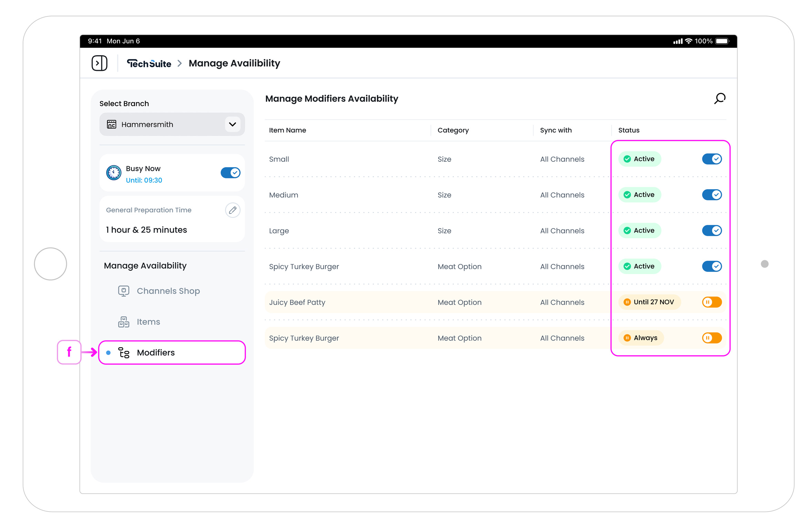This screenshot has width=812, height=528.
Task: Open breadcrumb arrow after TechSuite
Action: (179, 63)
